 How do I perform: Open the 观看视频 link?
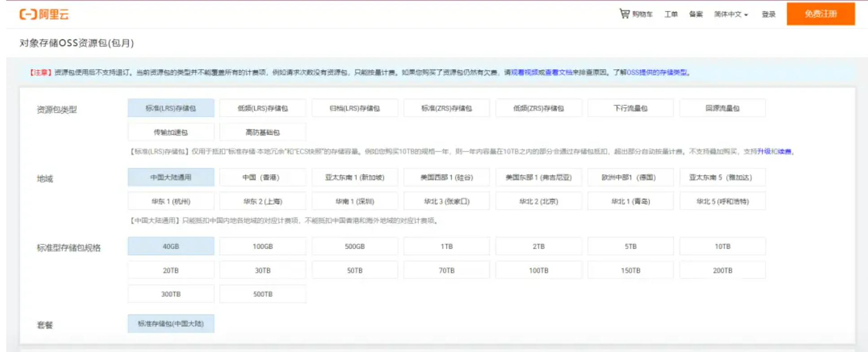[x=524, y=72]
